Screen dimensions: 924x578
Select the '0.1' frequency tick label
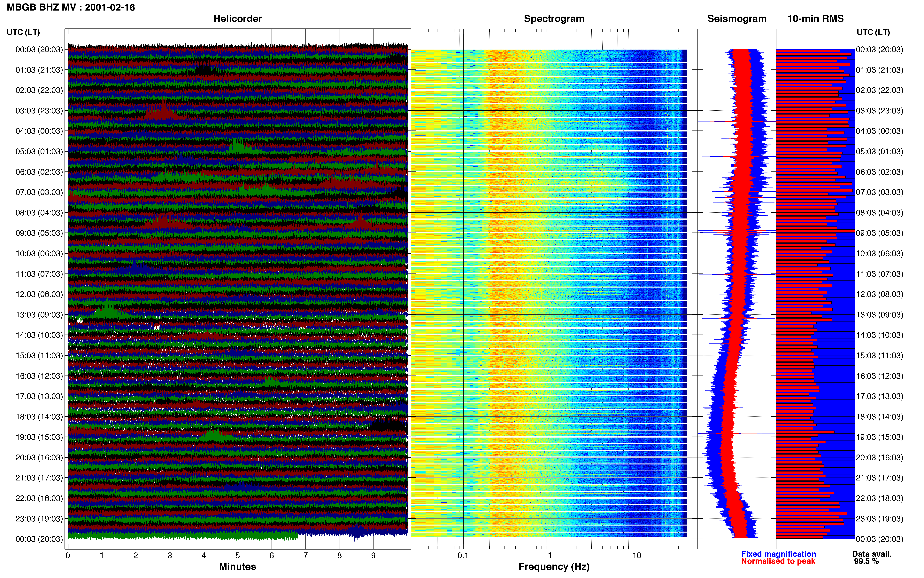point(463,555)
